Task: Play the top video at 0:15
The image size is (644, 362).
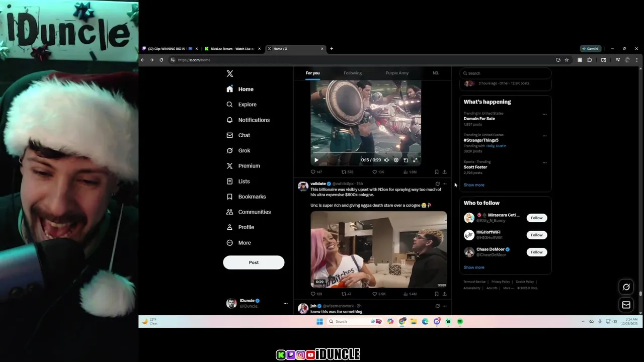Action: coord(316,160)
